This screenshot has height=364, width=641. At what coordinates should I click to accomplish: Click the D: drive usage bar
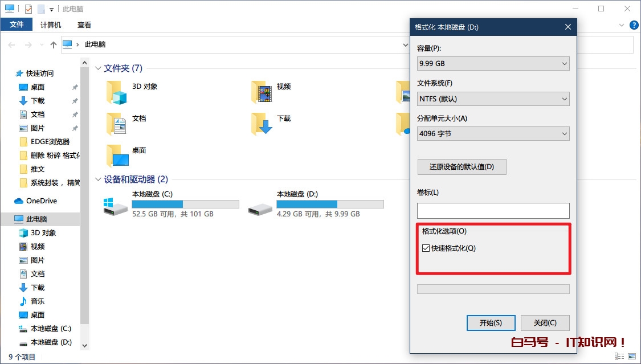point(330,205)
